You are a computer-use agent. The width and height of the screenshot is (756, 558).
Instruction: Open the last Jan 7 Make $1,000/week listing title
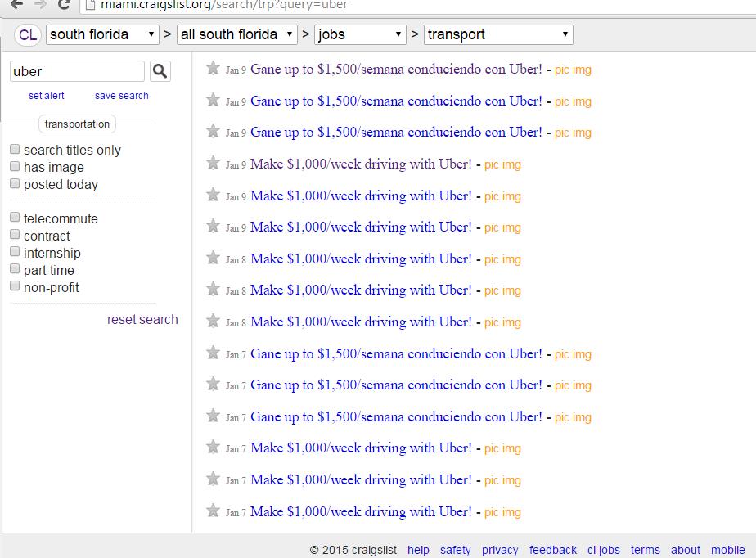point(361,511)
